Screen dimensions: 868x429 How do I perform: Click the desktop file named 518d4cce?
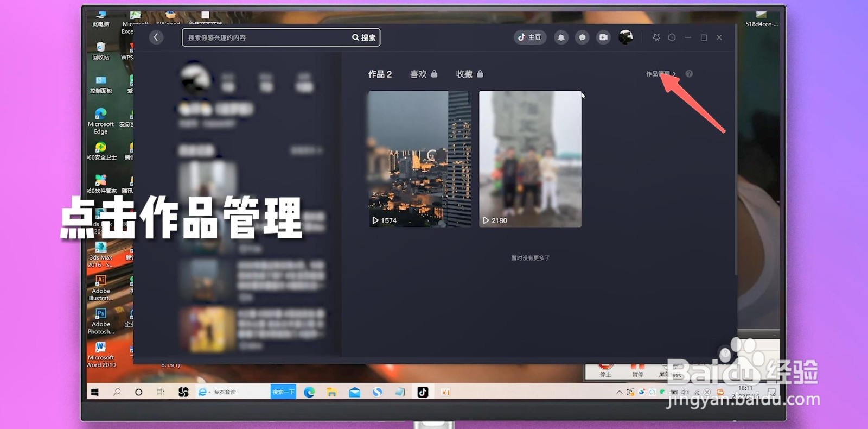(x=761, y=20)
